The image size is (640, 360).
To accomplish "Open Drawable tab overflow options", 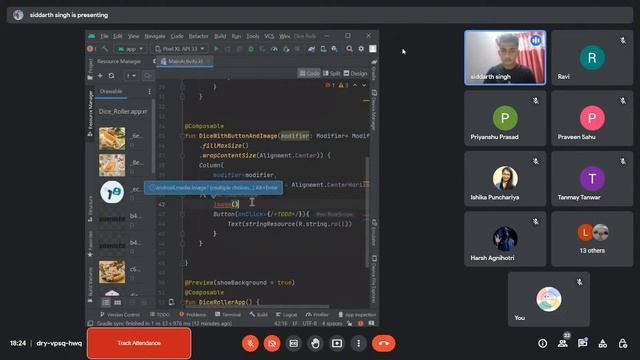I will point(149,91).
